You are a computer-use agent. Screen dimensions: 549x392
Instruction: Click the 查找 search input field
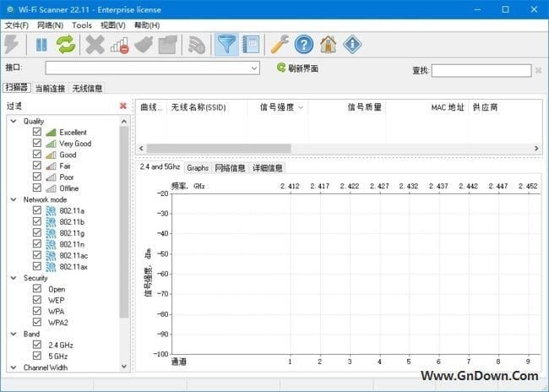click(x=481, y=71)
